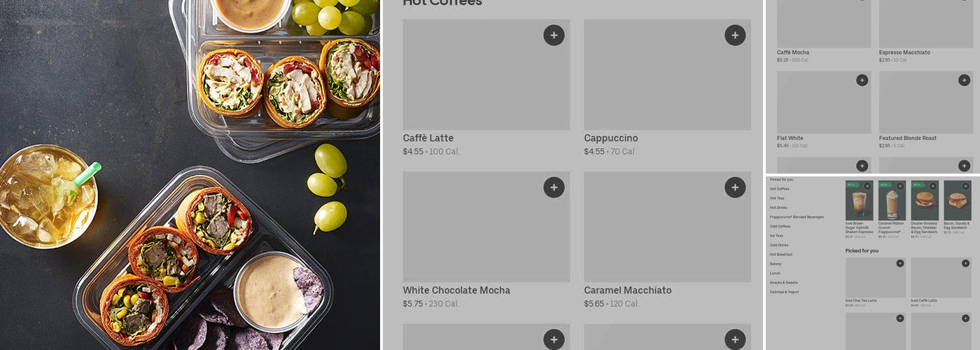980x350 pixels.
Task: Click the Bacon, Gouda & Egg Sandwich thumbnail
Action: pyautogui.click(x=957, y=200)
